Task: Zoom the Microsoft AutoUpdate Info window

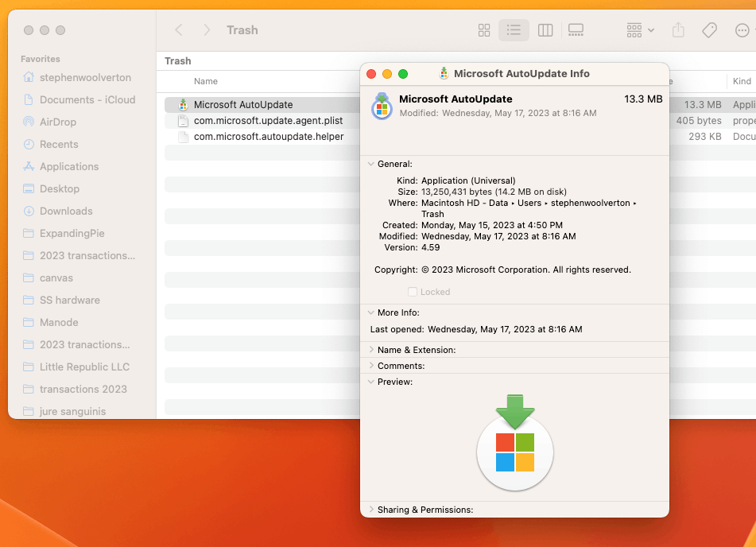Action: click(x=403, y=74)
